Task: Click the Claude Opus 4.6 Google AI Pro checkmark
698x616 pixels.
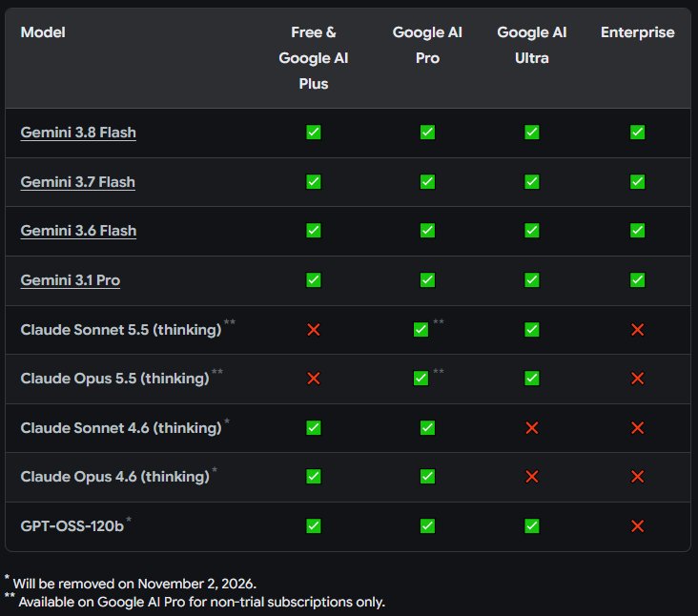Action: tap(427, 476)
